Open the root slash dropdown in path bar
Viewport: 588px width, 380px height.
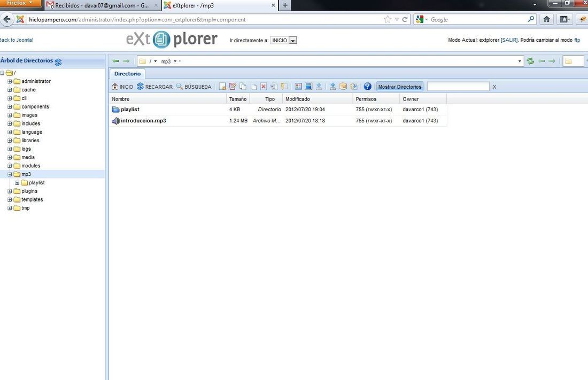155,61
